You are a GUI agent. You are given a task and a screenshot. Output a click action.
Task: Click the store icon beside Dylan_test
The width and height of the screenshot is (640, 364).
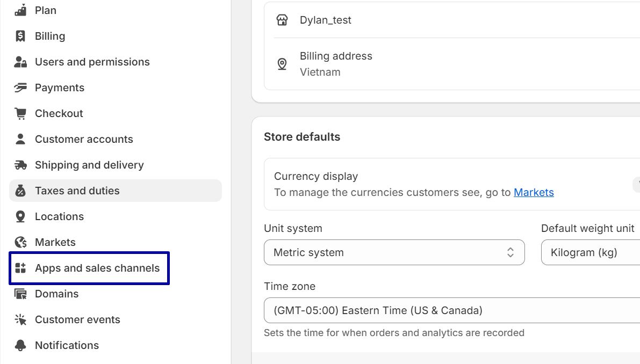pyautogui.click(x=282, y=20)
